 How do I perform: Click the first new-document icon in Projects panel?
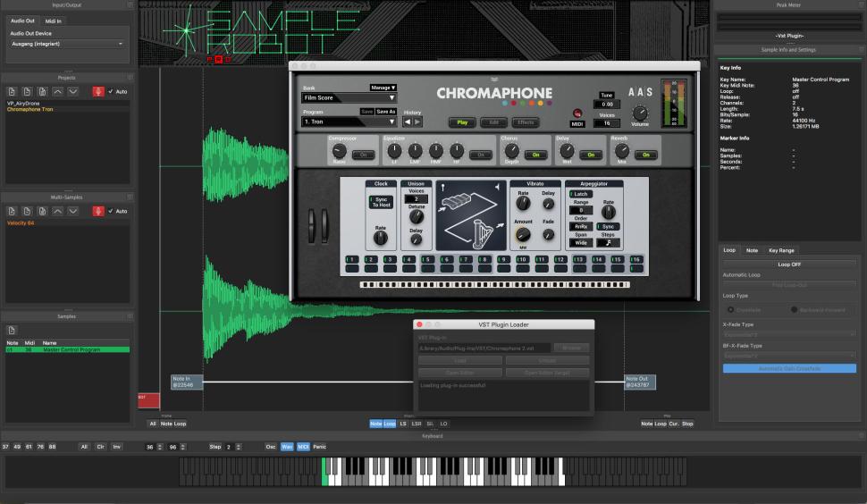[12, 91]
